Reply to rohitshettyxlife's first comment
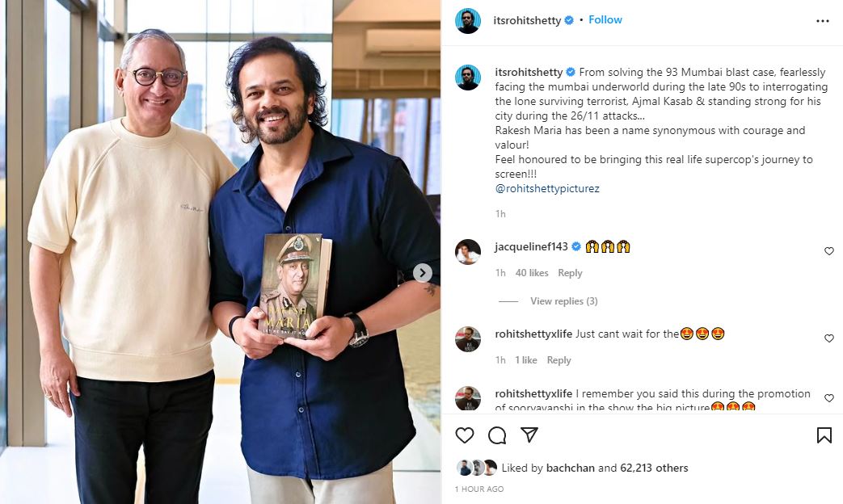 pyautogui.click(x=558, y=360)
